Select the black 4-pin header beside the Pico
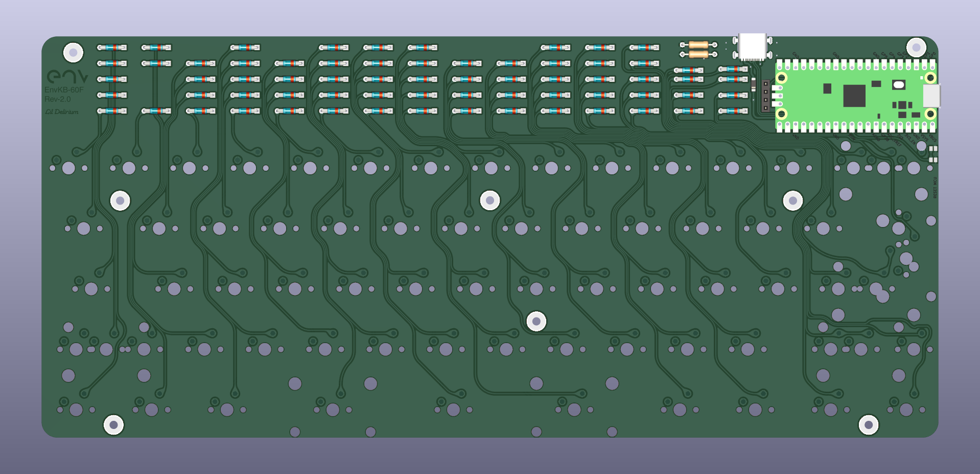Viewport: 980px width, 474px height. [765, 96]
